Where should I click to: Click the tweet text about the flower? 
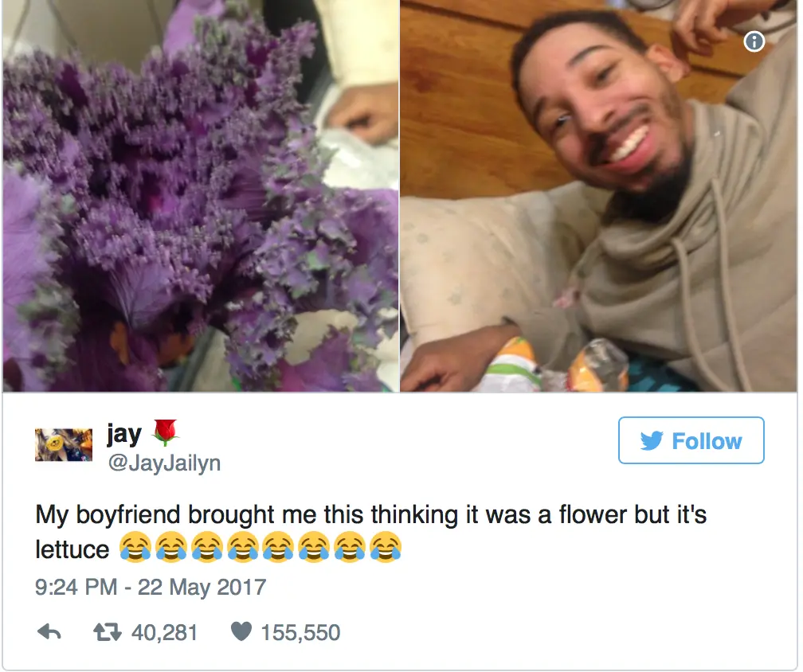click(370, 533)
